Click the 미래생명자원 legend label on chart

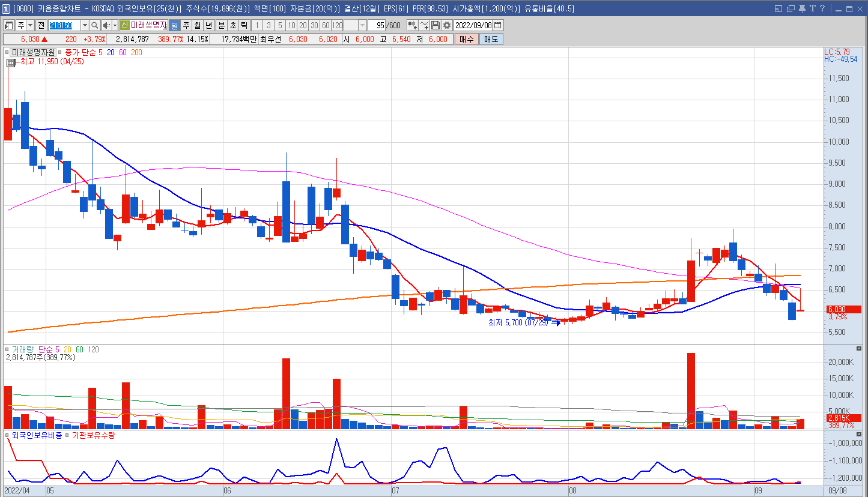pyautogui.click(x=32, y=52)
